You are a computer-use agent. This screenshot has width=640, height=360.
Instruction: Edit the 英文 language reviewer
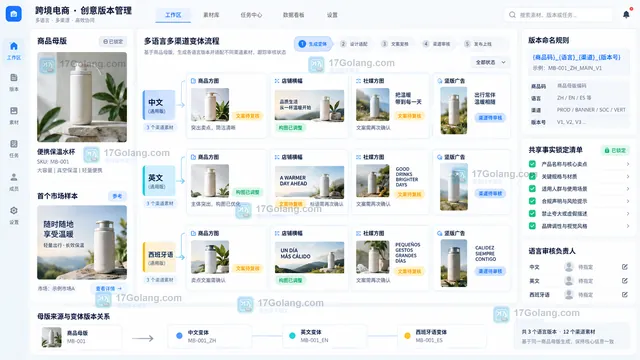(x=624, y=281)
